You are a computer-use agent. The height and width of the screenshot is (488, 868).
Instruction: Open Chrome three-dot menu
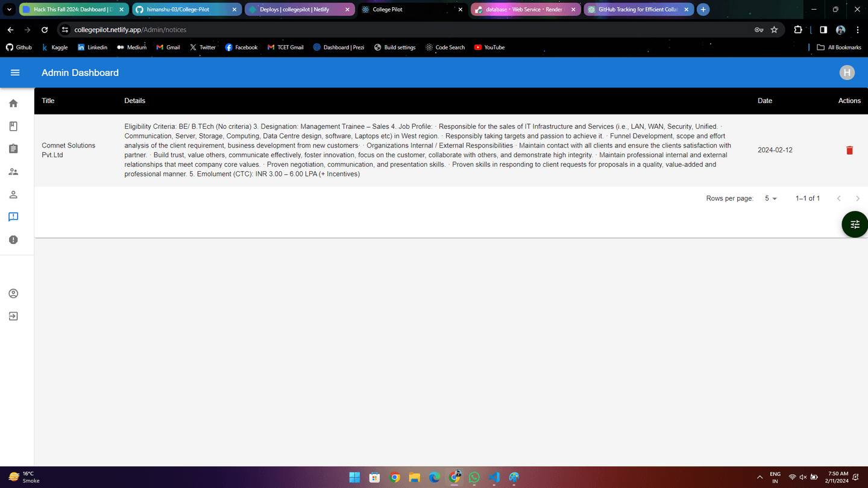[857, 30]
